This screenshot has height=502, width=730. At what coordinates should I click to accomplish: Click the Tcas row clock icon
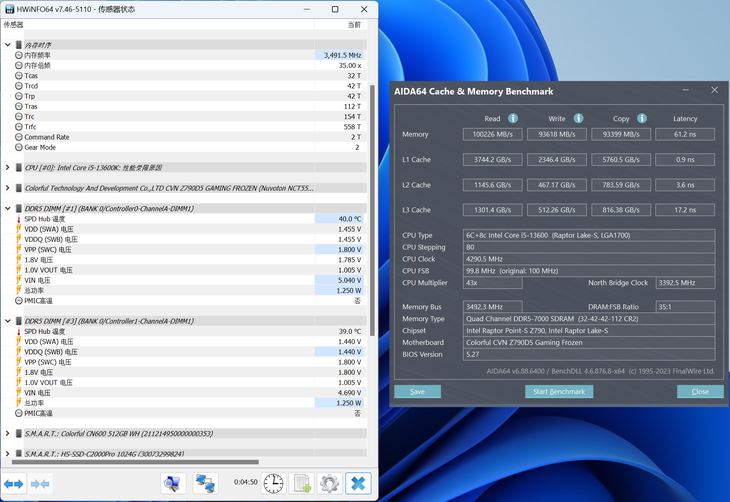tap(19, 75)
